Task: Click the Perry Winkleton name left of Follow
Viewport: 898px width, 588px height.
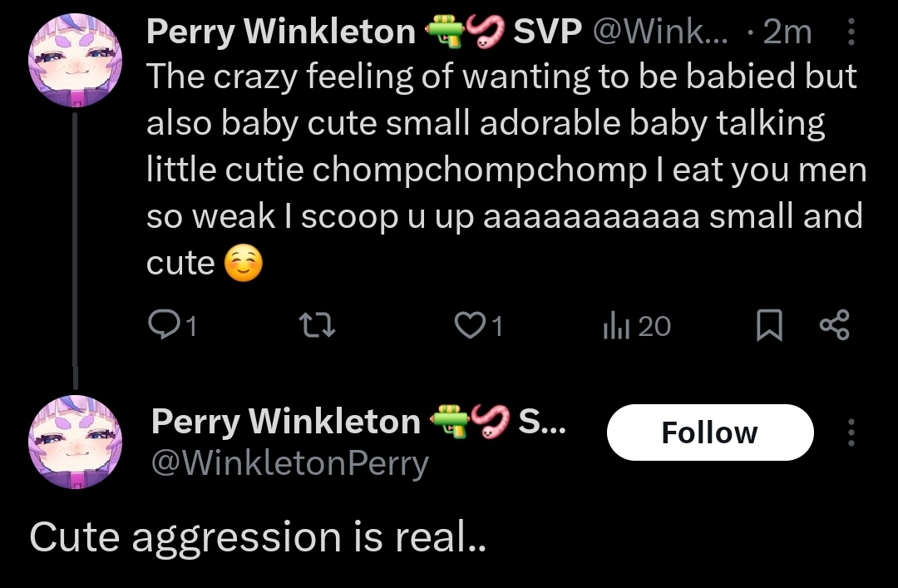Action: click(286, 422)
